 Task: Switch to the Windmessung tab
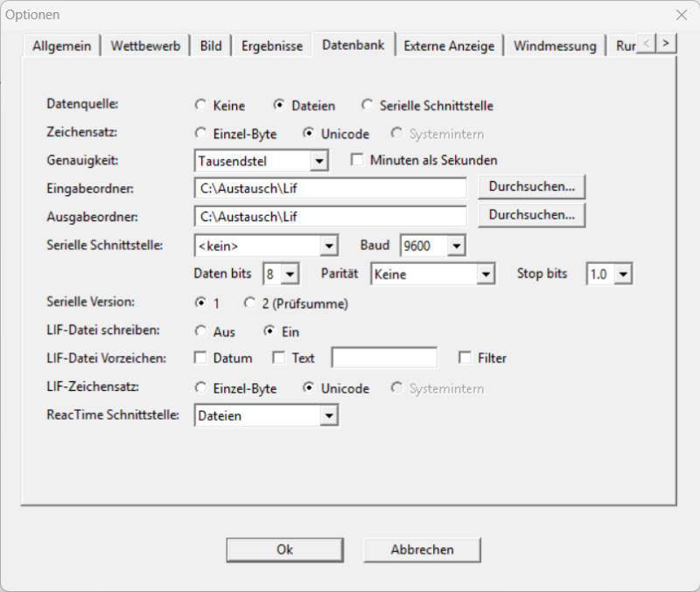click(x=555, y=46)
